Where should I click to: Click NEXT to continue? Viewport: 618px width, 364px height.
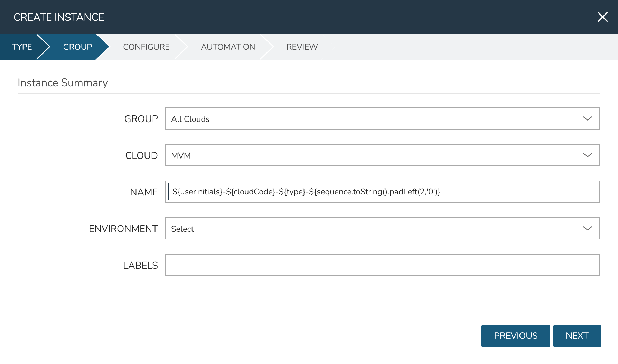point(577,336)
